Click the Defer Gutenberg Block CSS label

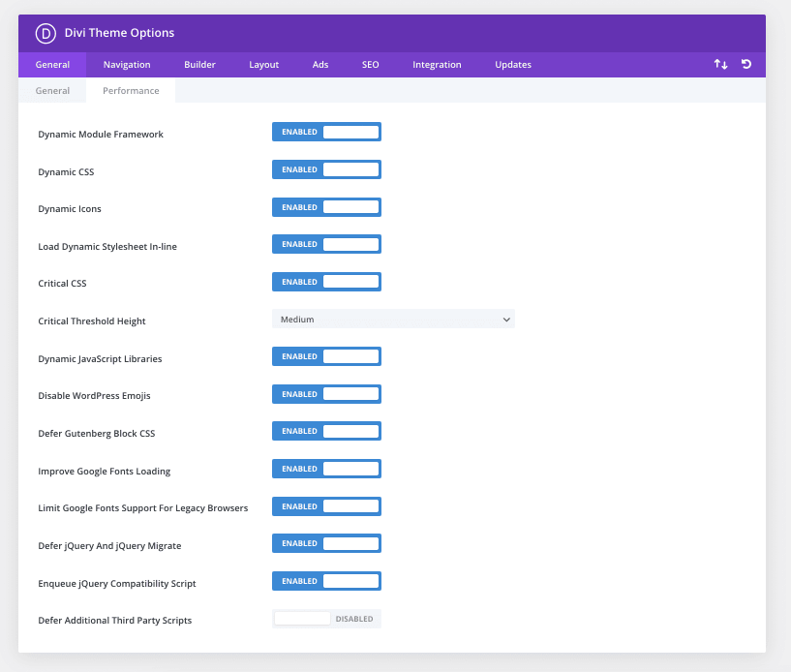(x=97, y=434)
